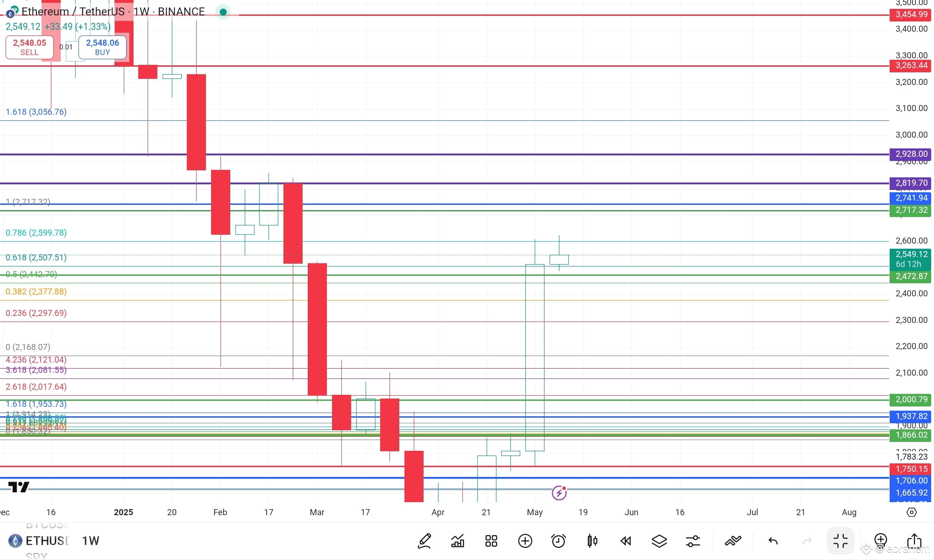Open the ETHUSD symbol selector
Image resolution: width=934 pixels, height=560 pixels.
(47, 541)
